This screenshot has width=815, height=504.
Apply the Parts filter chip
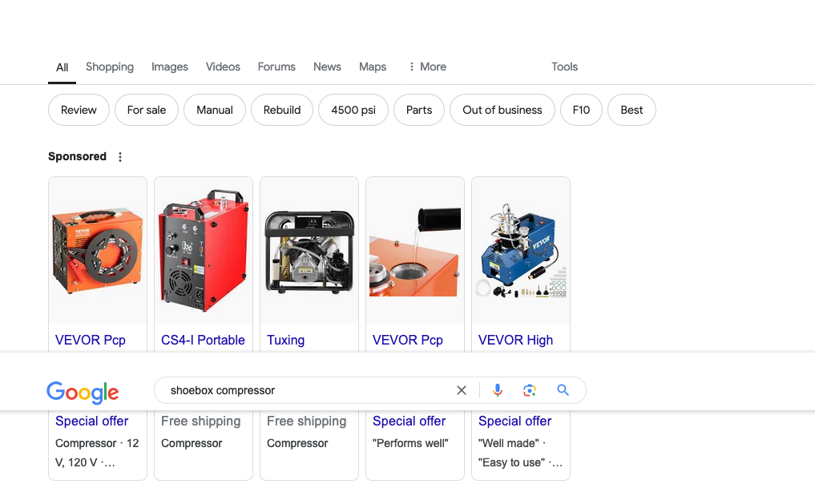(x=419, y=110)
